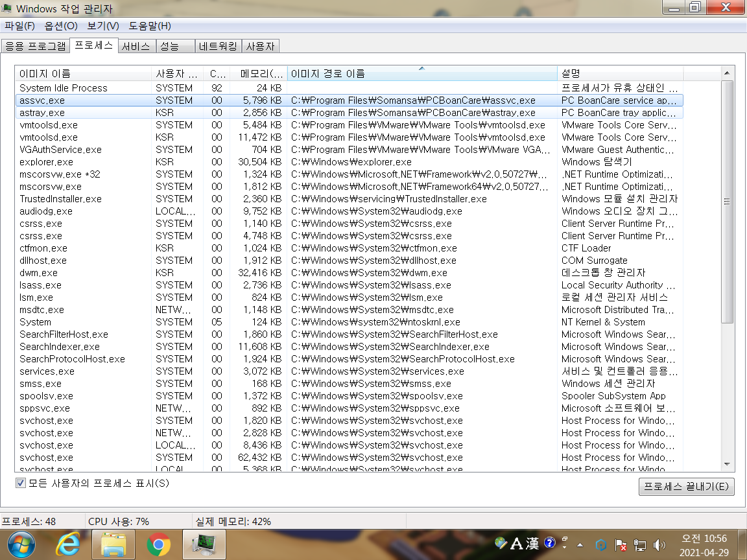Click svchost.exe row using 62,432 KB
The width and height of the screenshot is (747, 560).
350,458
